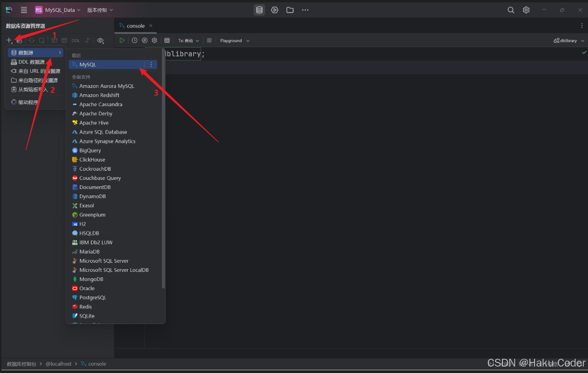The height and width of the screenshot is (373, 588).
Task: Open console settings gear icon
Action: coord(155,40)
